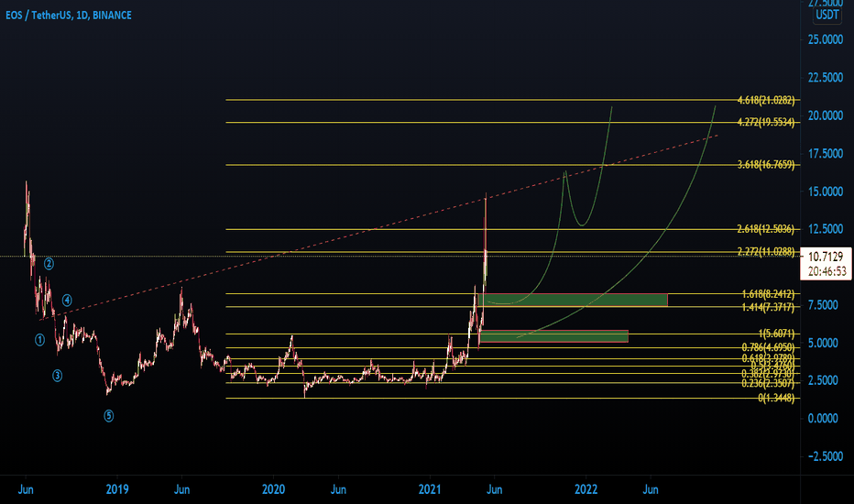Click the 2021 time axis label
Viewport: 854px width, 504px height.
click(x=430, y=489)
